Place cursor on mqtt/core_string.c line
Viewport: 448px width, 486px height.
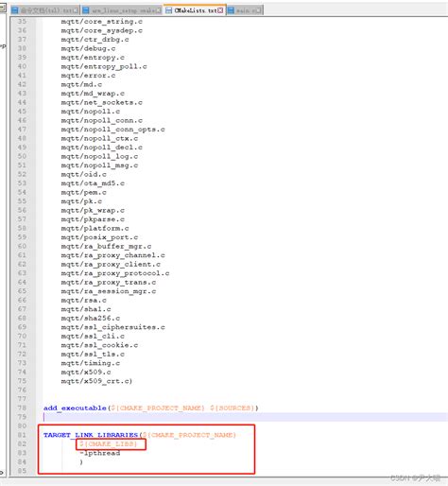point(101,22)
